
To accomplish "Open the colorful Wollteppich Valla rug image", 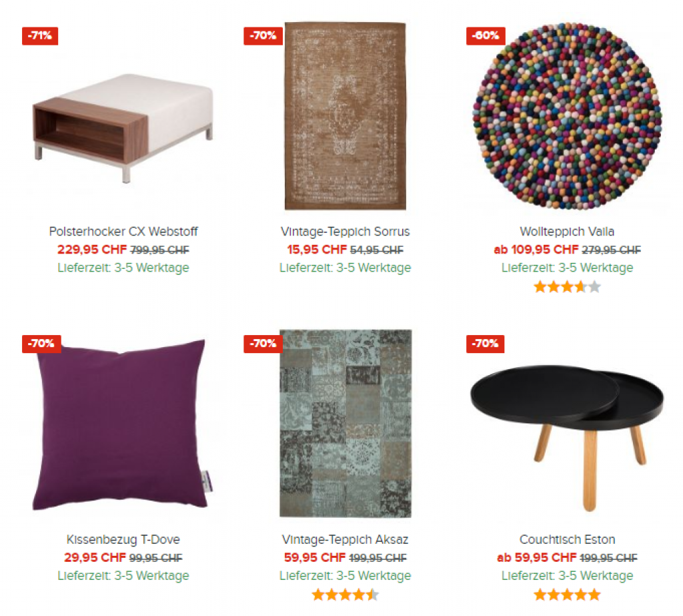I will 567,116.
